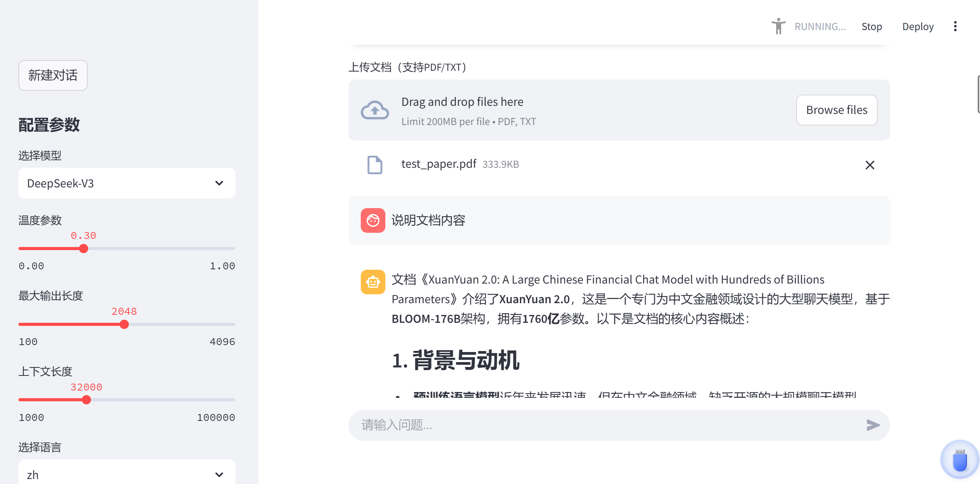Click the cloud upload icon
The width and height of the screenshot is (980, 484).
click(x=375, y=110)
